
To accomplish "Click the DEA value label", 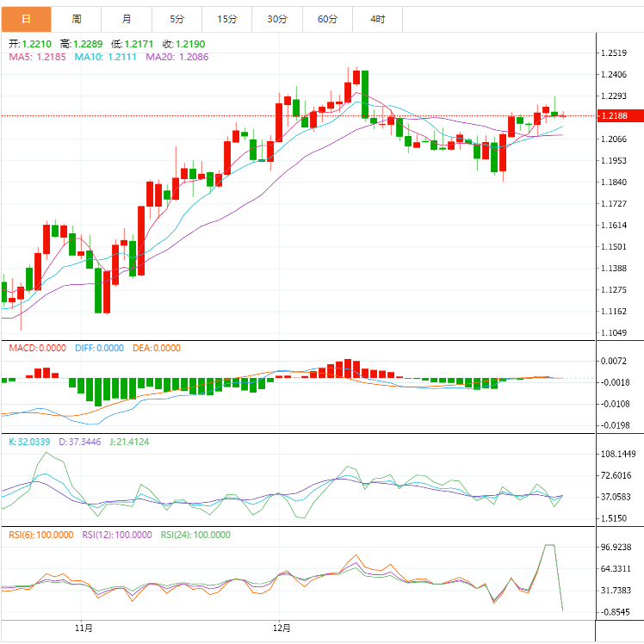I will coord(157,348).
